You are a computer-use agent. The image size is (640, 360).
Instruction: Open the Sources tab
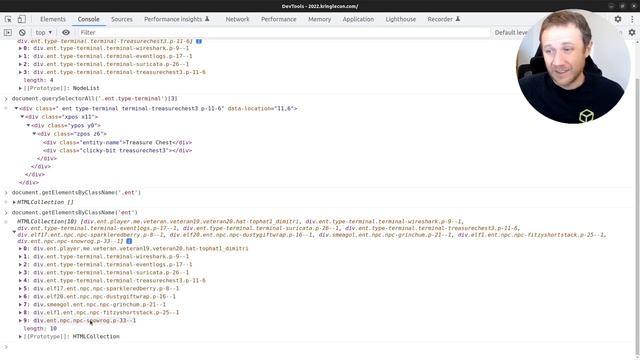tap(122, 19)
